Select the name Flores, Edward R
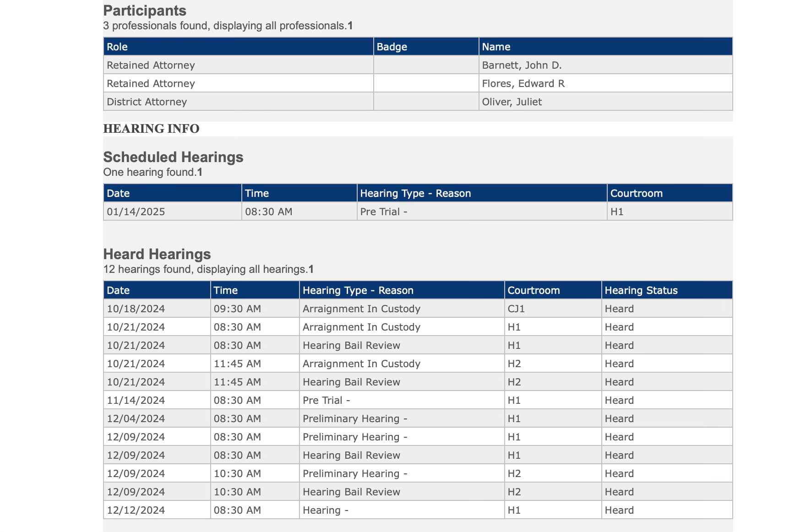Image resolution: width=806 pixels, height=532 pixels. coord(523,83)
